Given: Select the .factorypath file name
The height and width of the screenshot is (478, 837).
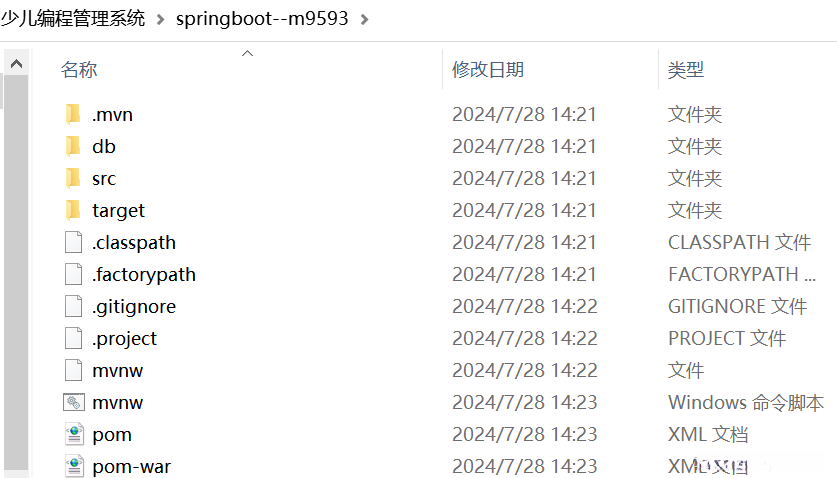Looking at the screenshot, I should pos(144,275).
